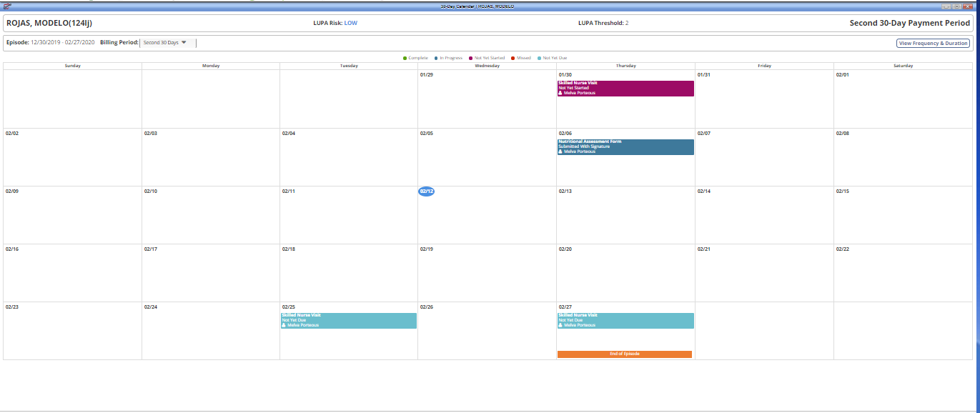Viewport: 980px width, 413px height.
Task: Click the orange End of Episode marker
Action: tap(624, 354)
